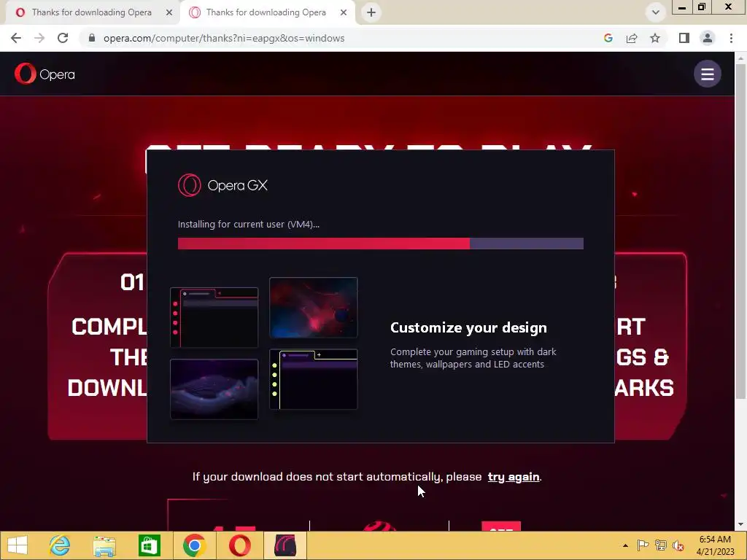Open the Opera hamburger menu
This screenshot has height=560, width=747.
click(708, 74)
